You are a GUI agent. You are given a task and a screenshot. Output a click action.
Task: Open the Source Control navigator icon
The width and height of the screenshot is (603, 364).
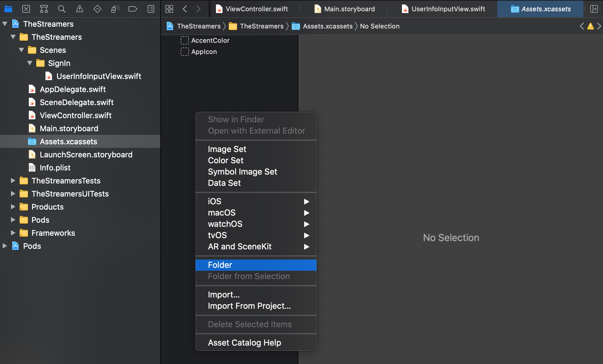(26, 9)
